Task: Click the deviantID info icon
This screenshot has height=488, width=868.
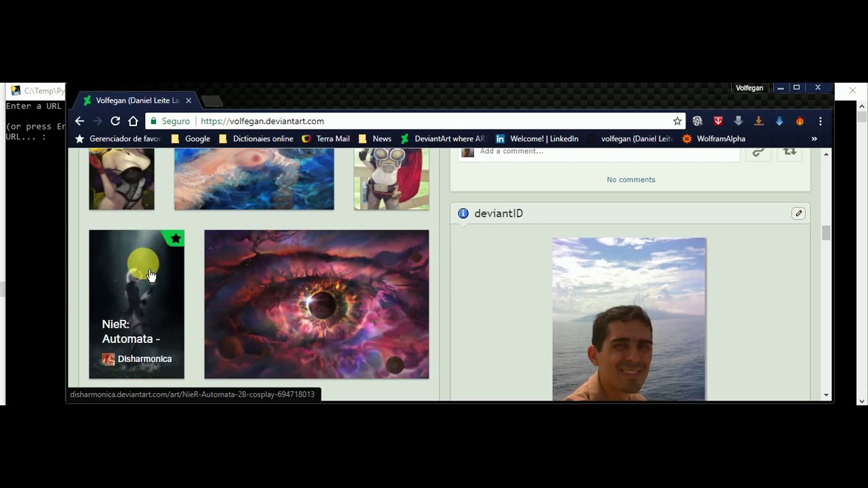Action: 463,213
